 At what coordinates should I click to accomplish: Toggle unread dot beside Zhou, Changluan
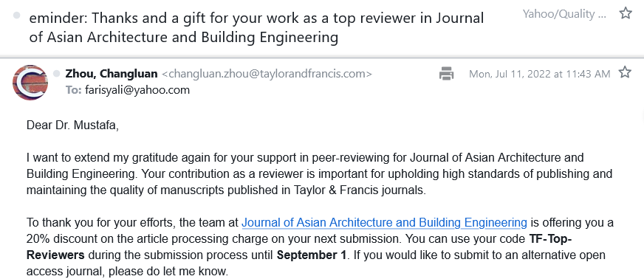coord(57,74)
